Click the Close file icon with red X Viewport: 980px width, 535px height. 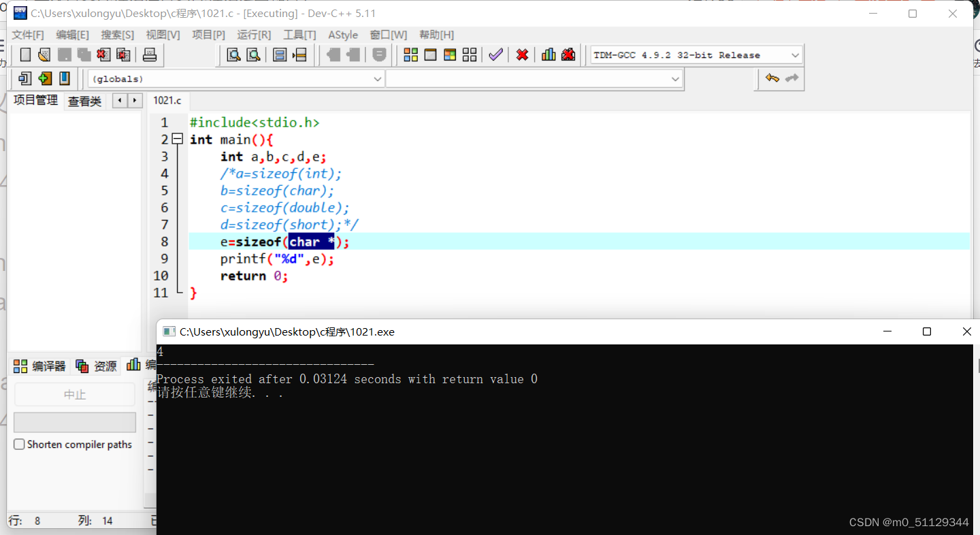103,55
